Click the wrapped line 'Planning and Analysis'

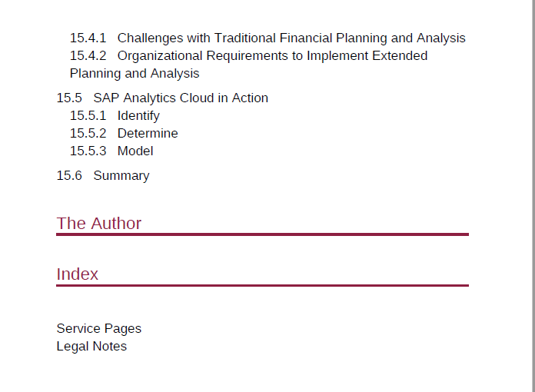tap(135, 73)
